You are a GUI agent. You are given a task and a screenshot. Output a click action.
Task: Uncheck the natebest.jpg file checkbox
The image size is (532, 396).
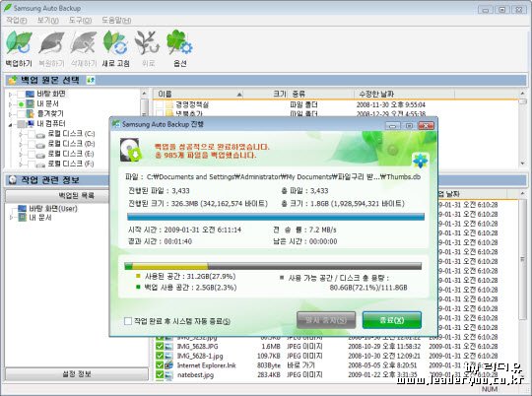160,374
